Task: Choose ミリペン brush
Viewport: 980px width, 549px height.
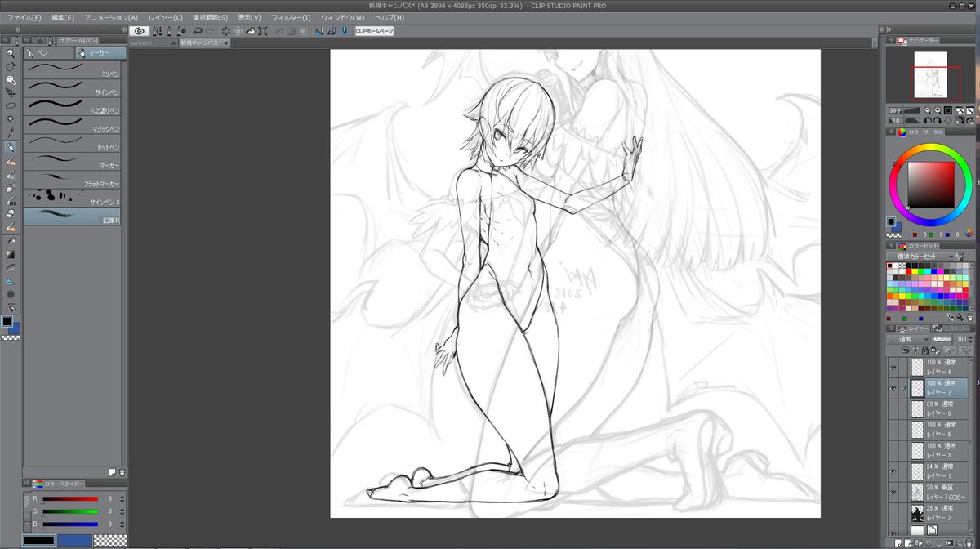Action: (72, 68)
